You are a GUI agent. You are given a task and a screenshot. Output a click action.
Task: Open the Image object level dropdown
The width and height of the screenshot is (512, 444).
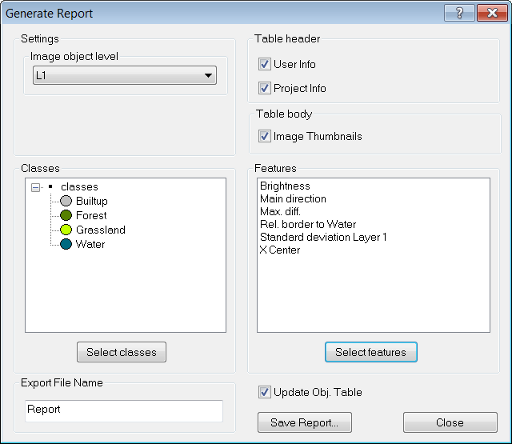click(x=125, y=75)
